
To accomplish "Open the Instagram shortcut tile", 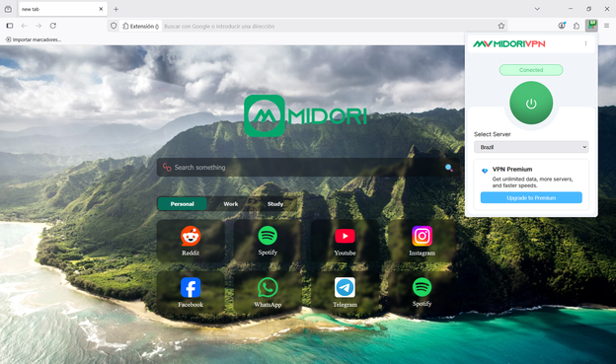I will point(422,241).
